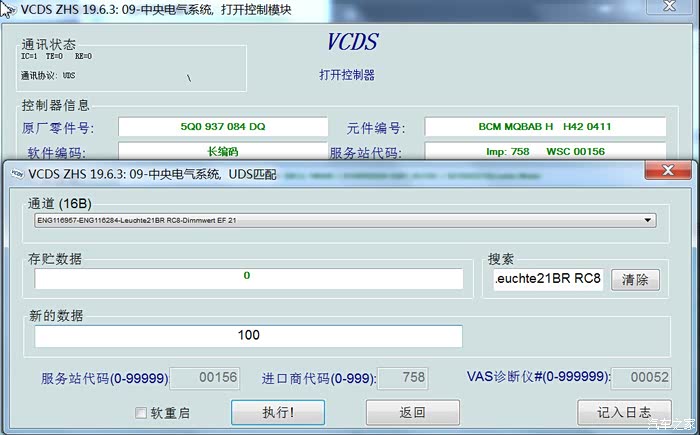Focus the 搜索 search input field
The image size is (700, 435).
tap(548, 279)
